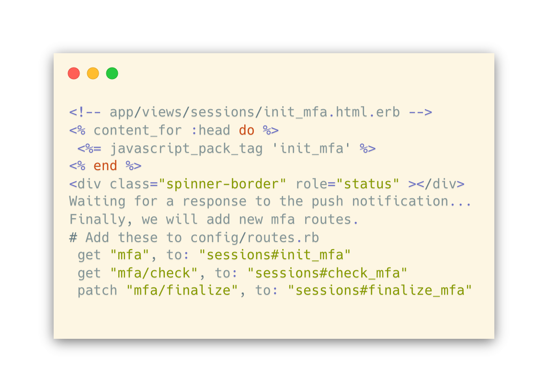Click the init_mfa.html.erb file path comment
The image size is (548, 392).
tap(251, 112)
